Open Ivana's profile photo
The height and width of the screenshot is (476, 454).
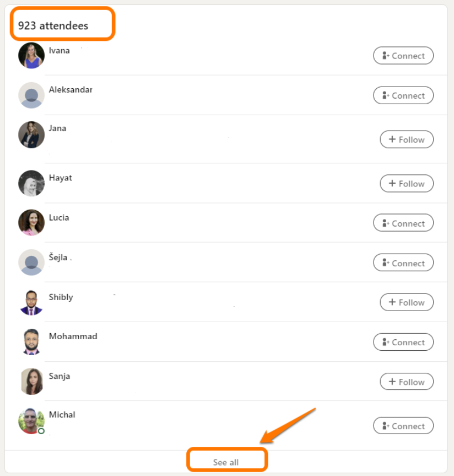[31, 56]
